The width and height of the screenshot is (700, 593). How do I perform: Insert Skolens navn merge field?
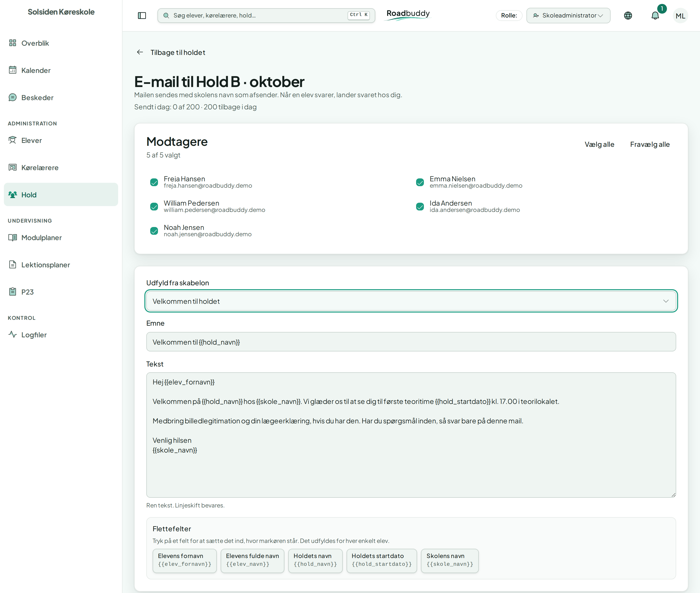[x=449, y=561]
